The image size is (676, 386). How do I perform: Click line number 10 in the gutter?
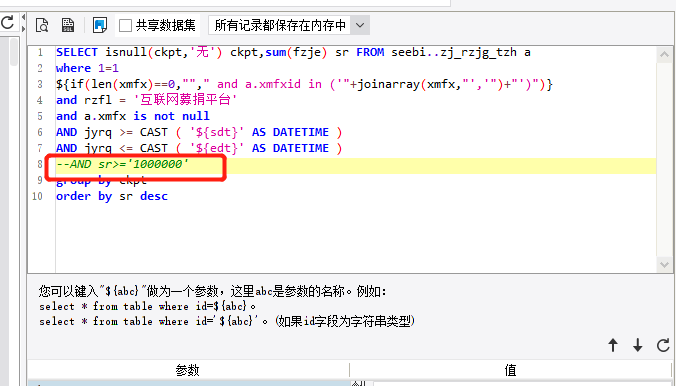tap(38, 196)
